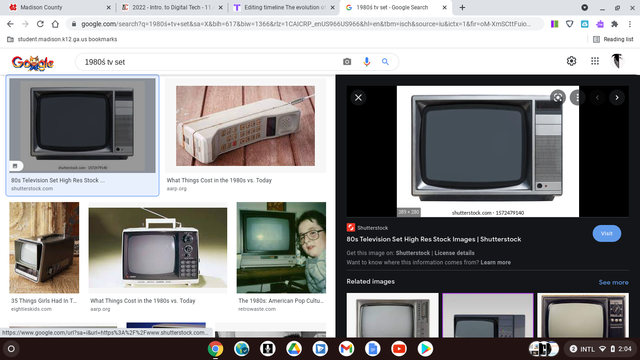Open Google quick settings gear

pyautogui.click(x=571, y=61)
